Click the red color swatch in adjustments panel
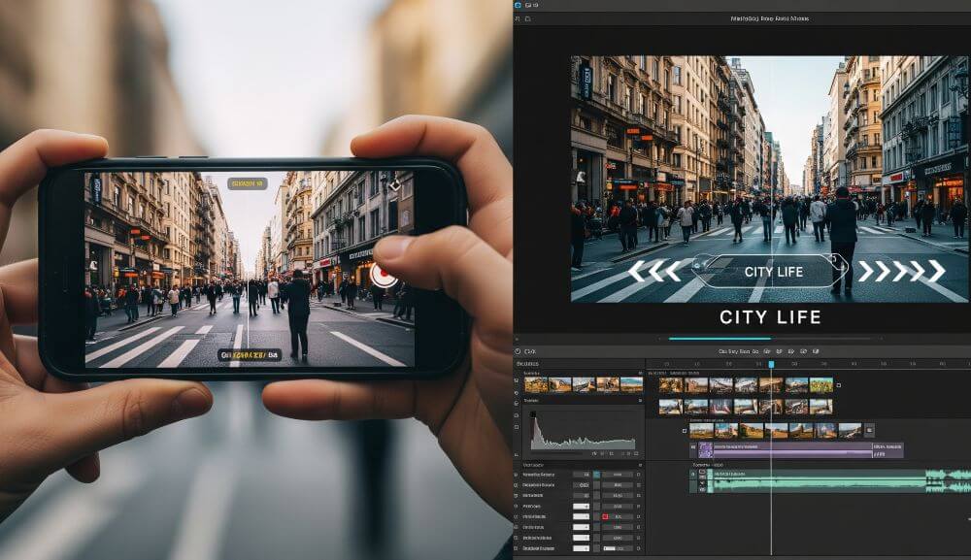This screenshot has height=560, width=971. 605,516
